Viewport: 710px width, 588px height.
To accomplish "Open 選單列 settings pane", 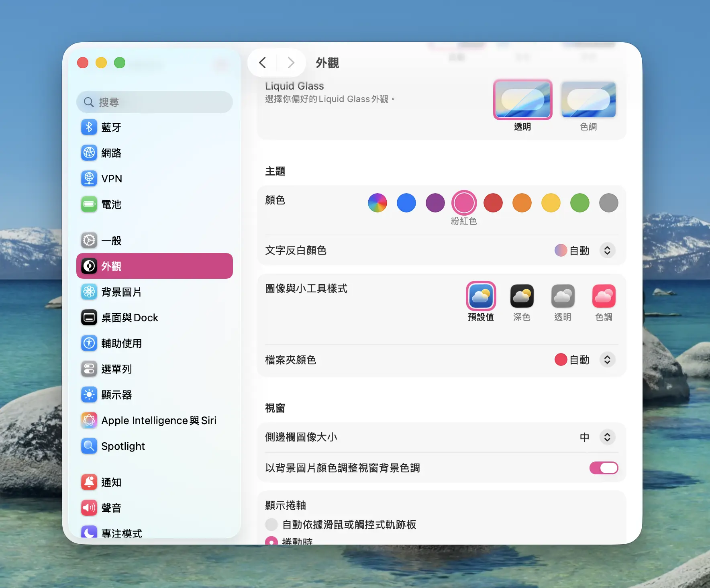I will 155,369.
